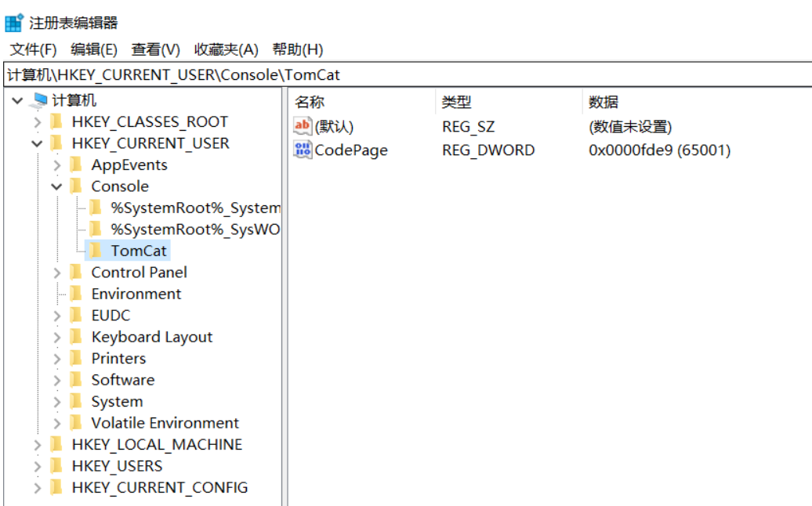This screenshot has height=506, width=812.
Task: Expand the Printers node
Action: point(57,359)
